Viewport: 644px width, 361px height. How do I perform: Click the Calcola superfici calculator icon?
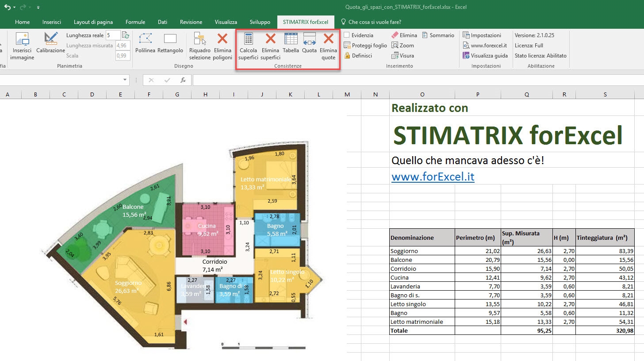[248, 39]
